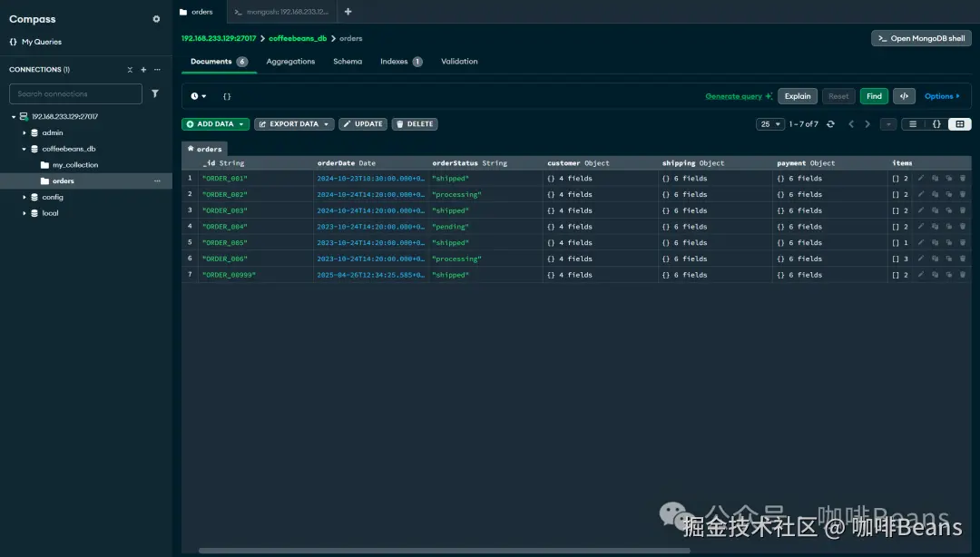Expand the local database

pyautogui.click(x=24, y=214)
